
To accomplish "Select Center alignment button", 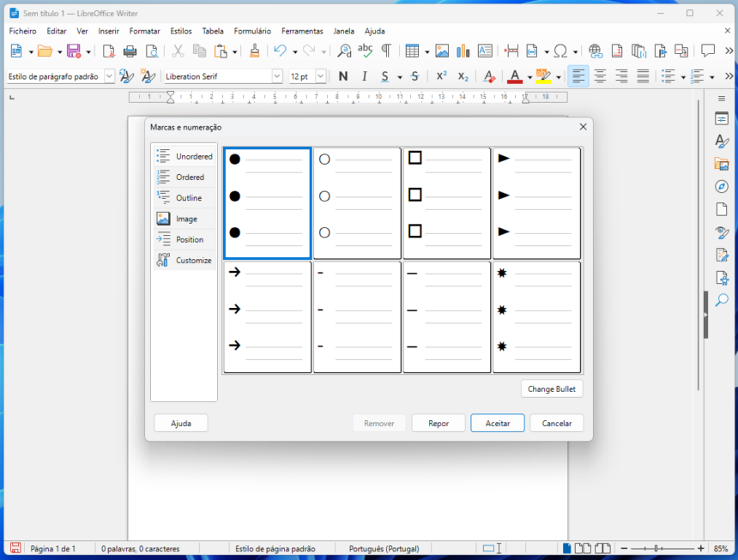I will [x=600, y=76].
